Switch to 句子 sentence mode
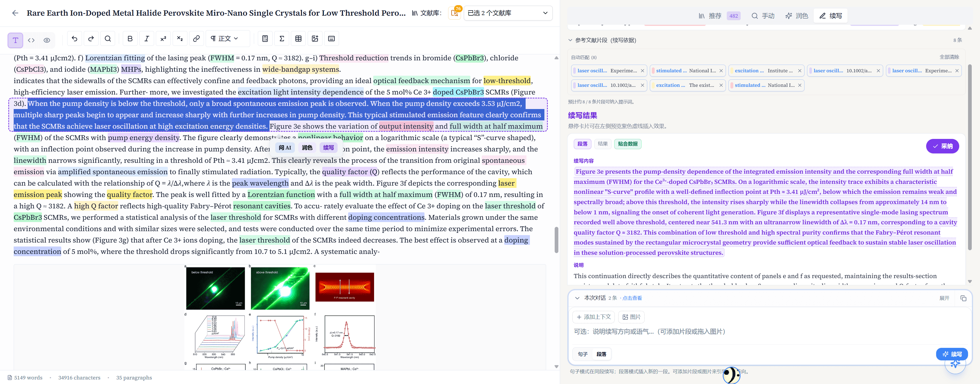This screenshot has height=384, width=980. click(x=583, y=354)
